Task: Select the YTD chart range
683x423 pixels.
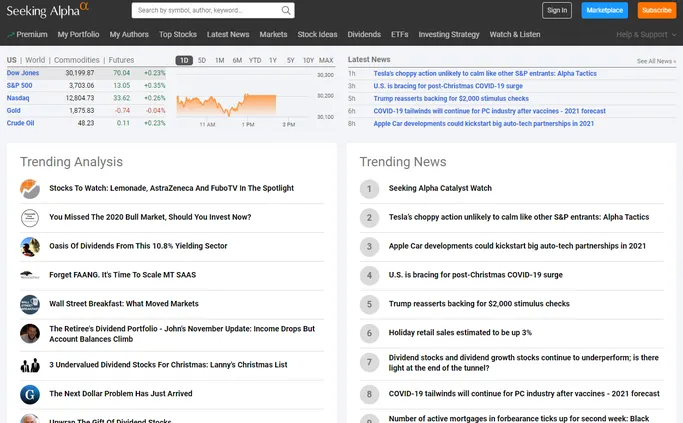Action: click(x=255, y=60)
